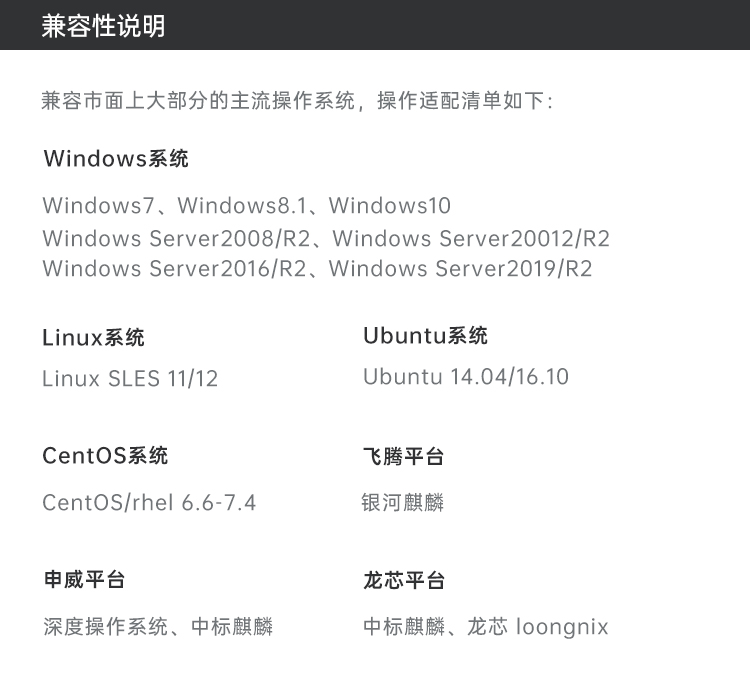Click the Windows系统 heading
This screenshot has width=750, height=699.
click(116, 158)
